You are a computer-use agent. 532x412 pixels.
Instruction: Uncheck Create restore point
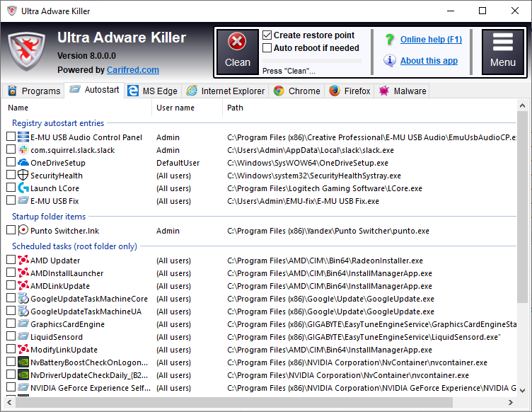[267, 35]
